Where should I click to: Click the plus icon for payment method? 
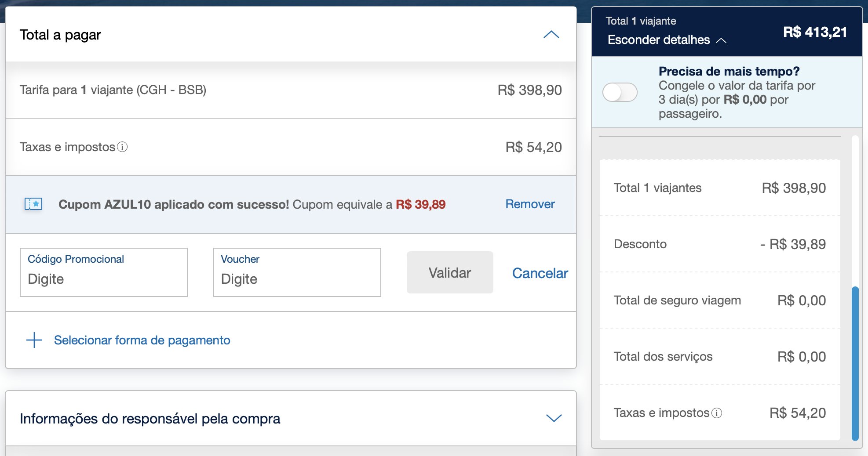click(34, 340)
